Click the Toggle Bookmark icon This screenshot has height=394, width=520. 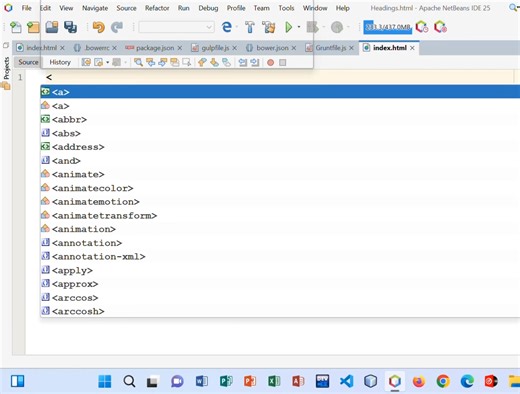(x=226, y=62)
